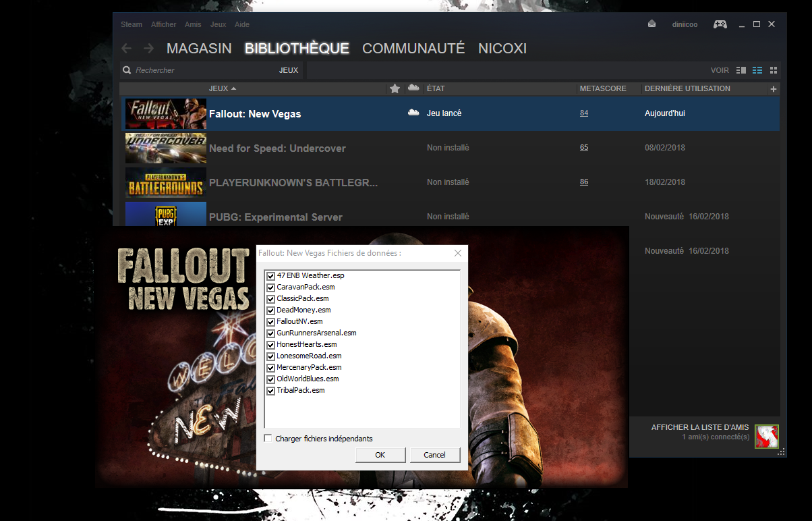The width and height of the screenshot is (812, 521).
Task: Uncheck ClassicPack.esm checkbox
Action: click(271, 299)
